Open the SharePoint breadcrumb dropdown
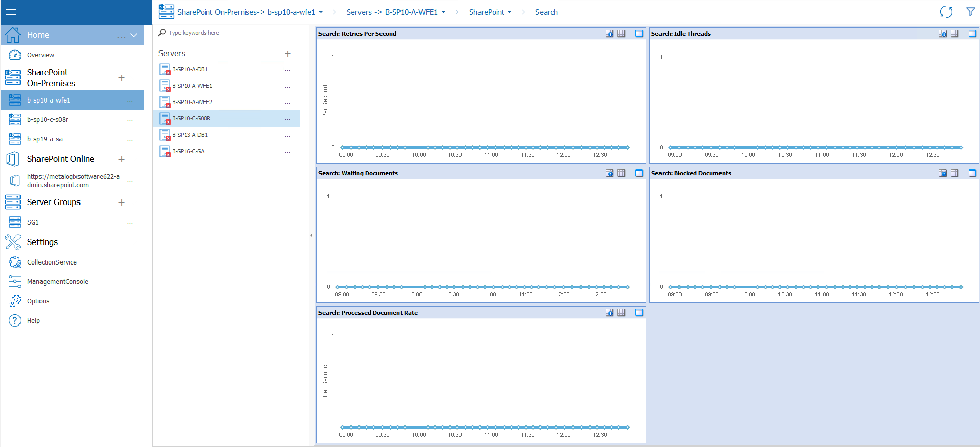This screenshot has height=447, width=980. (x=510, y=12)
